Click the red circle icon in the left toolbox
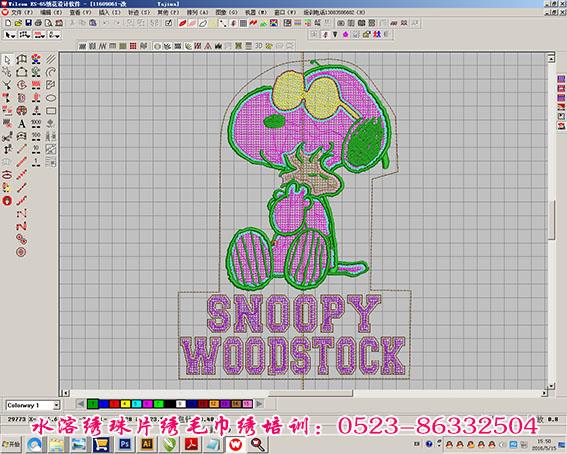 click(7, 201)
